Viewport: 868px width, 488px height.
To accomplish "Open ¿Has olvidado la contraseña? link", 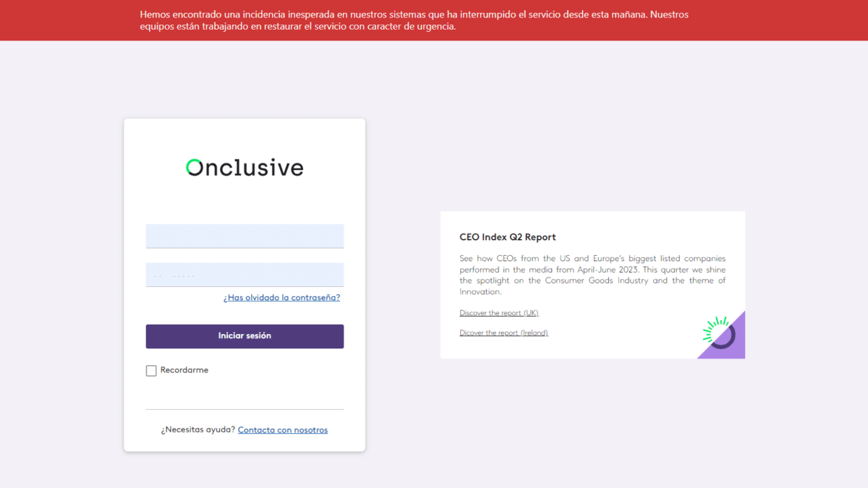I will coord(281,297).
